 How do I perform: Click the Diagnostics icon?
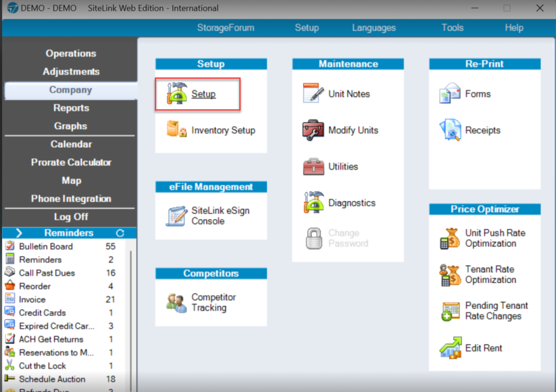(314, 203)
